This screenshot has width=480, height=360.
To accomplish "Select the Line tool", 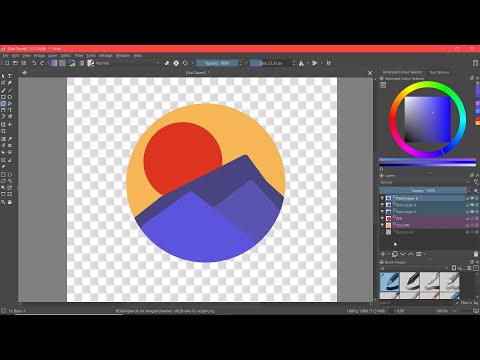I will click(10, 90).
